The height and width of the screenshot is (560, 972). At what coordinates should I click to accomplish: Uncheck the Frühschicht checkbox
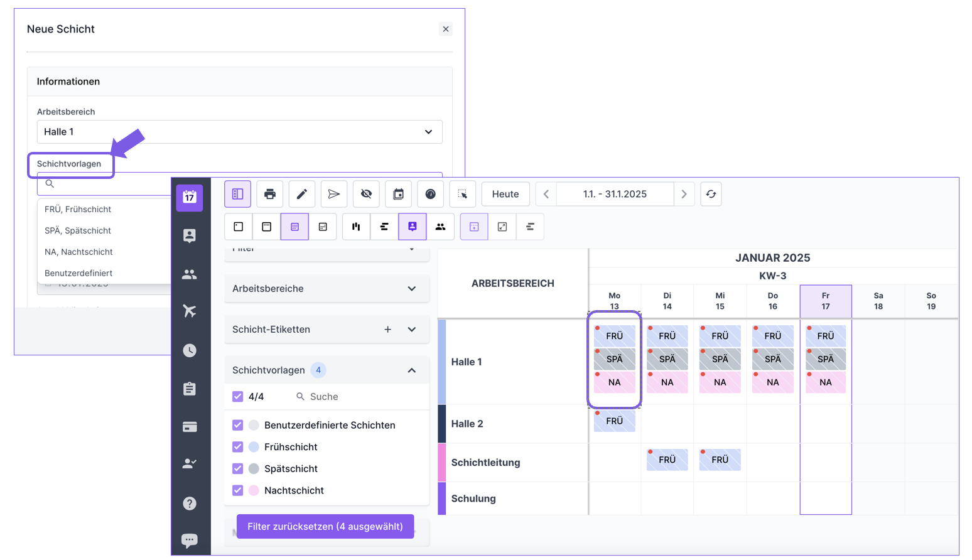click(237, 447)
